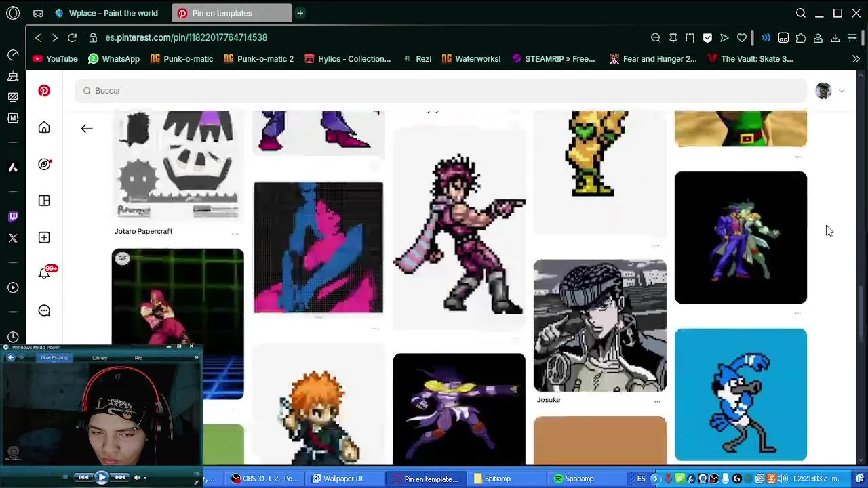Image resolution: width=868 pixels, height=488 pixels.
Task: Open X (Twitter) panel in Opera sidebar
Action: pyautogui.click(x=13, y=238)
